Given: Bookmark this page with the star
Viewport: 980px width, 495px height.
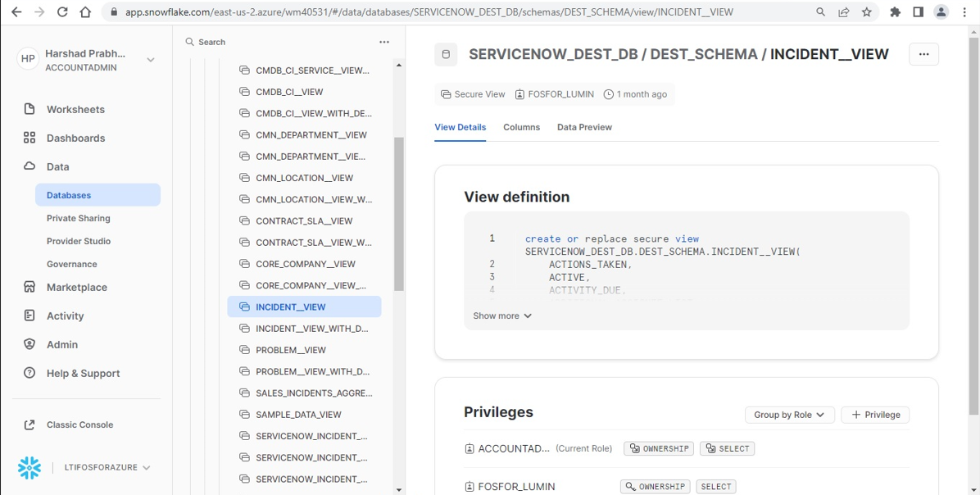Looking at the screenshot, I should pos(867,11).
